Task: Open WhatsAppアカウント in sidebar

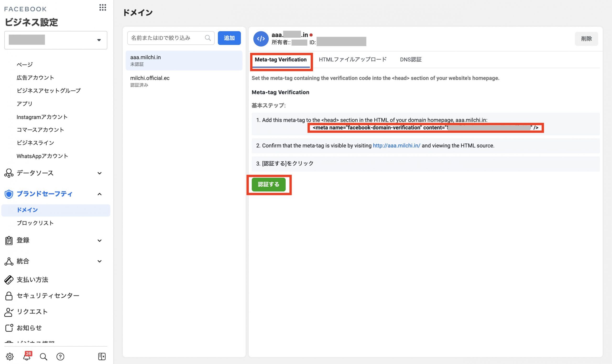Action: pos(42,156)
